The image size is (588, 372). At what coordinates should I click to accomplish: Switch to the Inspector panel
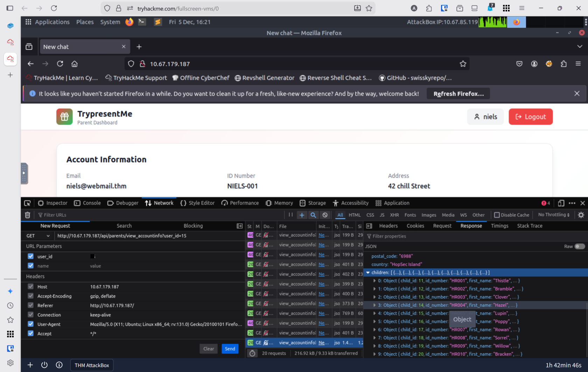coord(52,203)
